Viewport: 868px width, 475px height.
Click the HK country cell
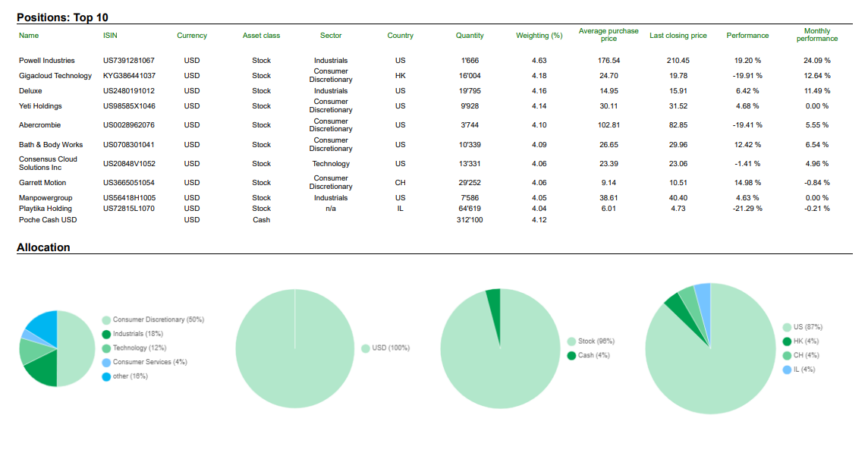(x=400, y=76)
